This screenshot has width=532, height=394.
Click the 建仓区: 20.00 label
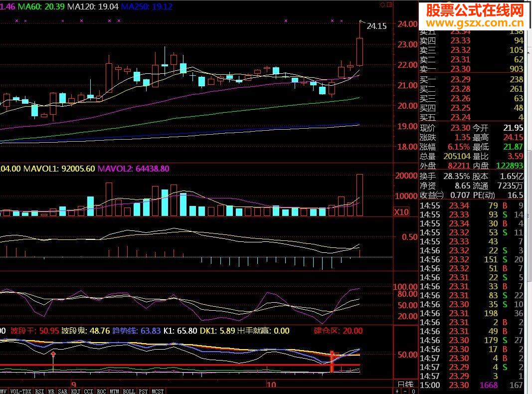(x=338, y=331)
